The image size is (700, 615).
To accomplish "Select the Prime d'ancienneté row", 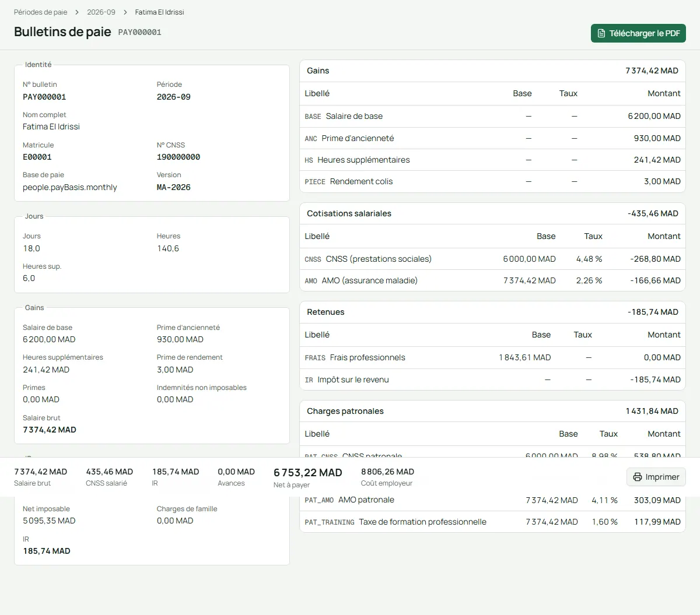I will point(492,138).
